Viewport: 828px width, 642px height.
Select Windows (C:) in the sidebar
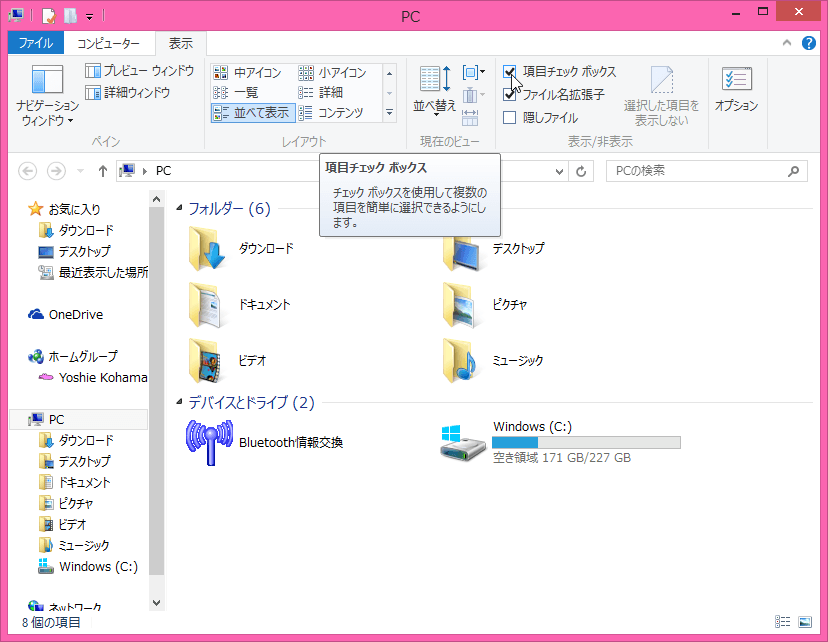pos(100,566)
